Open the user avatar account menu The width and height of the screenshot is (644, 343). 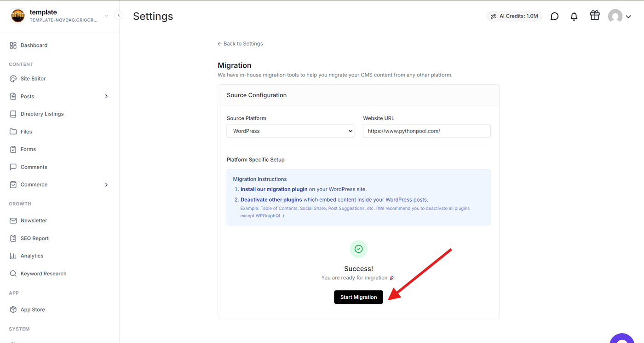[619, 16]
